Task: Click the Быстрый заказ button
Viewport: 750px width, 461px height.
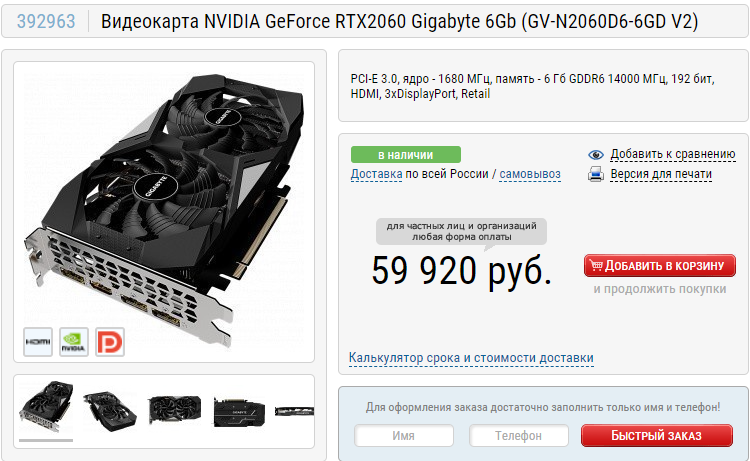Action: (x=657, y=436)
